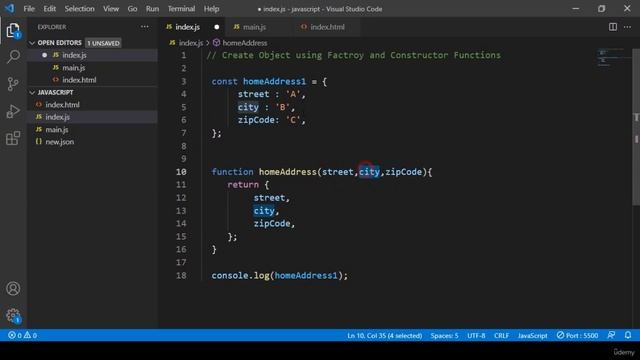Open the Source Control view

(13, 84)
